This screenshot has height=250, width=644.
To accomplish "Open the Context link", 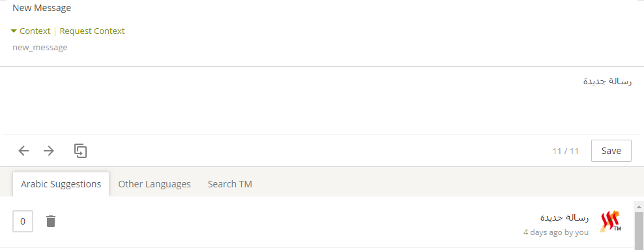I will 35,31.
